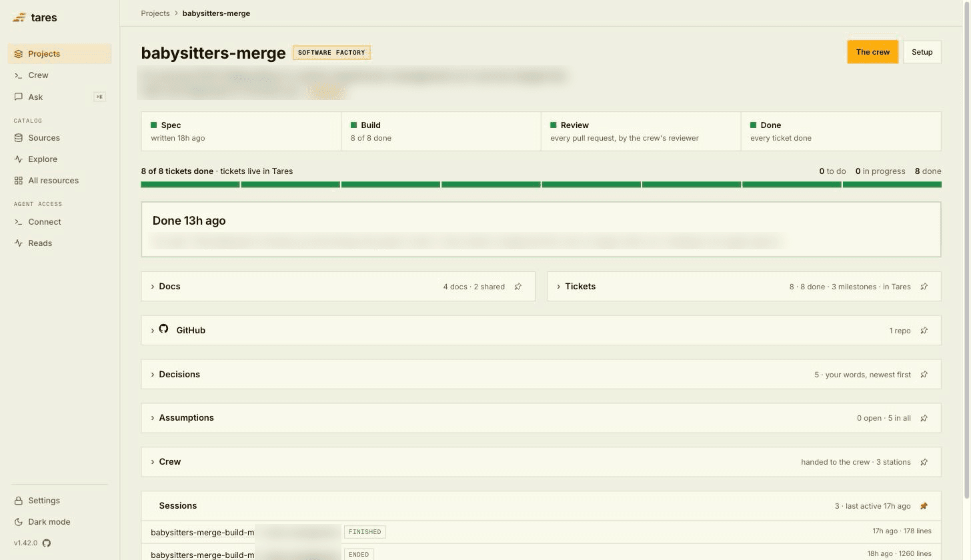This screenshot has height=560, width=971.
Task: Open the Sources menu item
Action: [60, 138]
